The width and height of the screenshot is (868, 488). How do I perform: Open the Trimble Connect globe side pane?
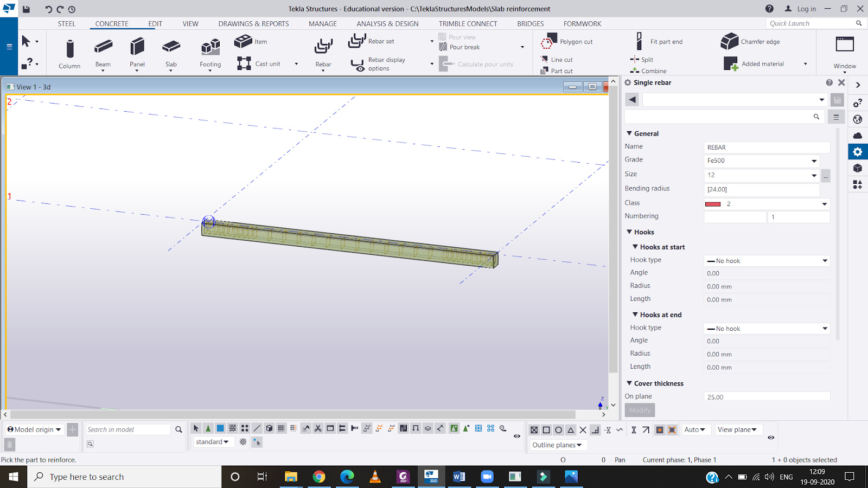pyautogui.click(x=858, y=119)
